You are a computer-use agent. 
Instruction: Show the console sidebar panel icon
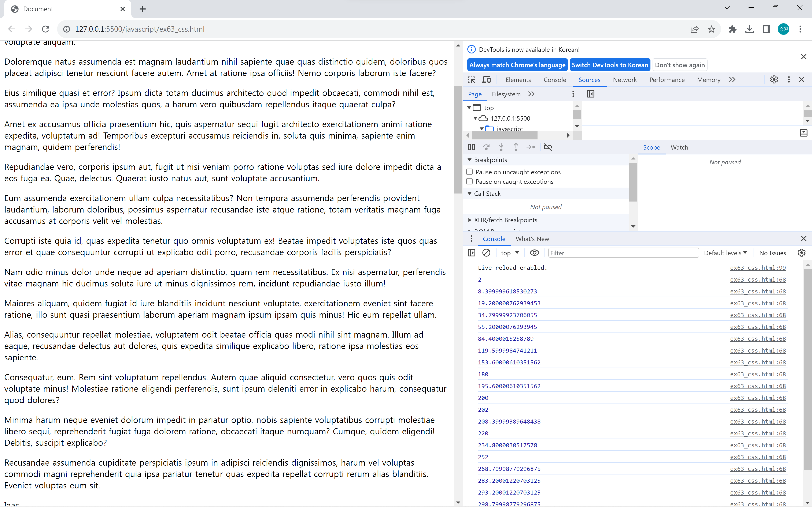tap(471, 253)
